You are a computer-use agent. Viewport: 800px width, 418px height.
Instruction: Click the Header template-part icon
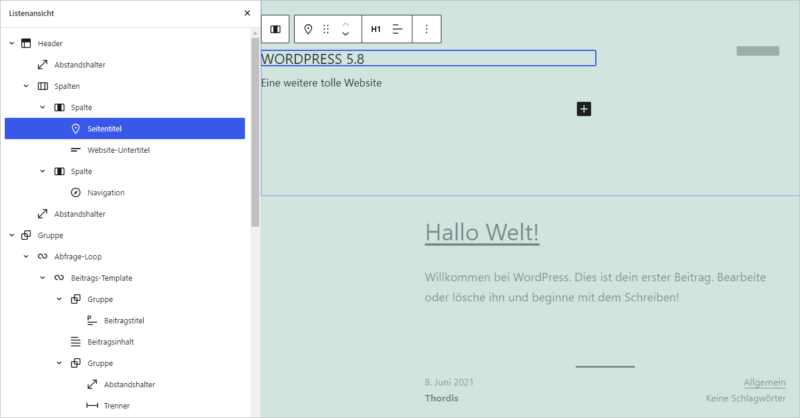pos(26,43)
